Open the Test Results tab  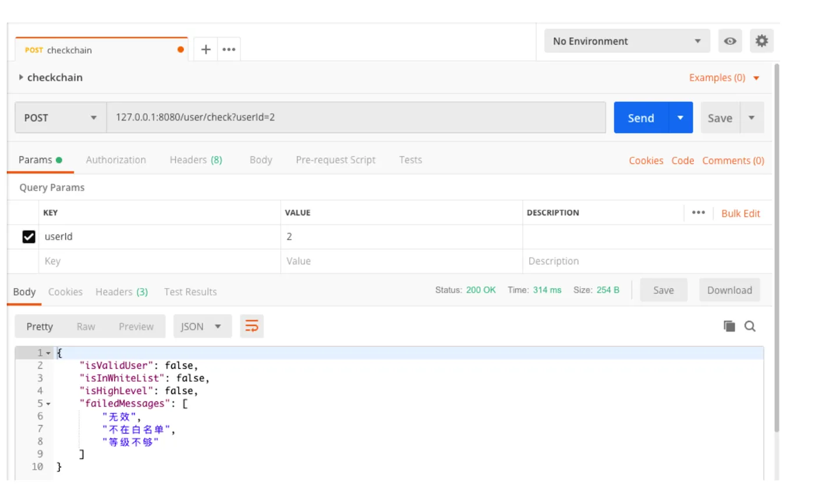tap(190, 292)
